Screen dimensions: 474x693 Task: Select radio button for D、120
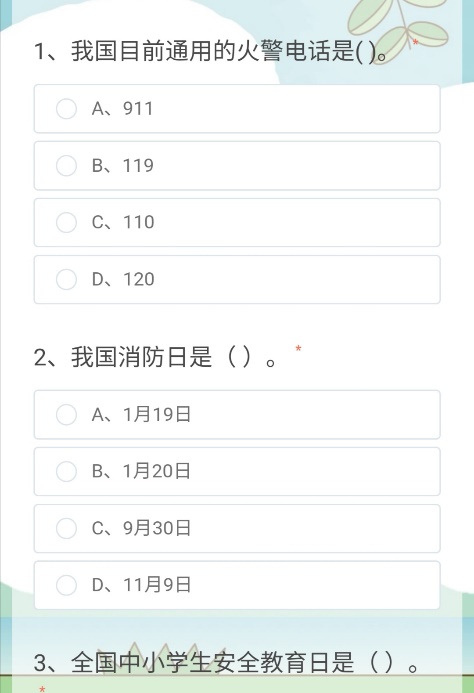pyautogui.click(x=66, y=279)
